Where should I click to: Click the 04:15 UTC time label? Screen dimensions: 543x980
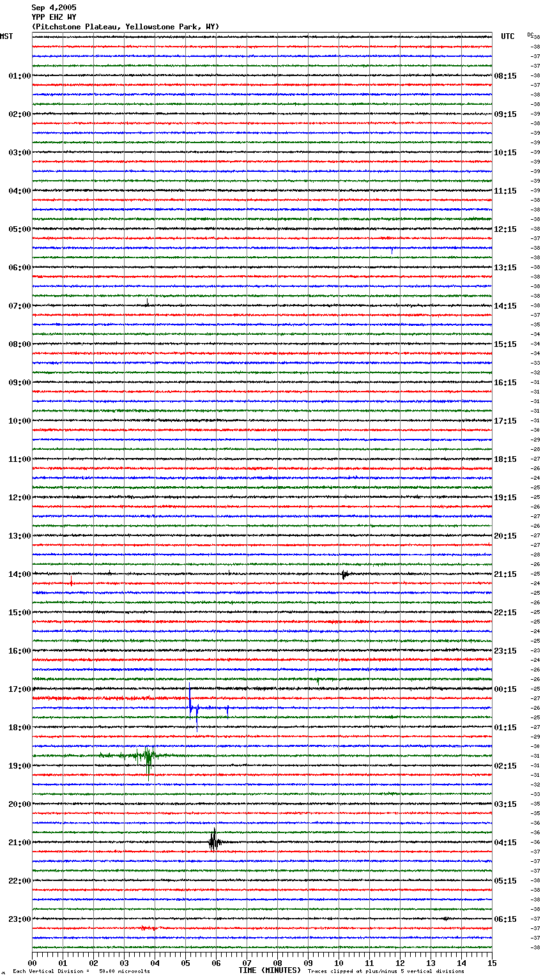pyautogui.click(x=505, y=843)
